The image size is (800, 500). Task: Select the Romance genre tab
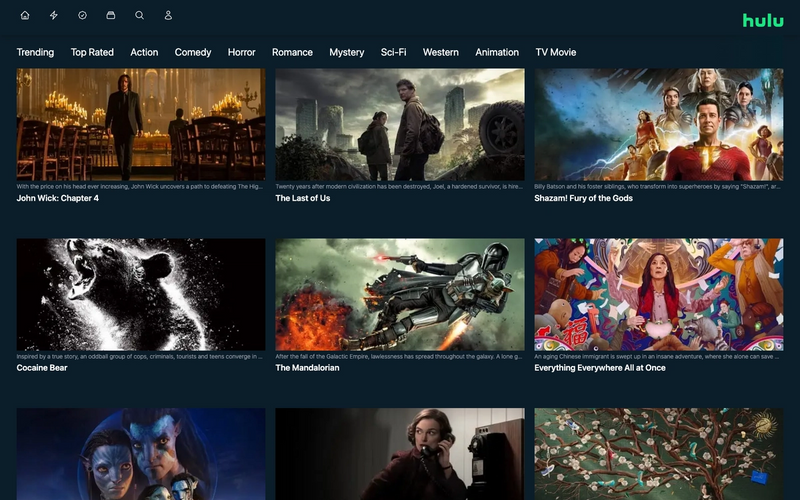[292, 52]
